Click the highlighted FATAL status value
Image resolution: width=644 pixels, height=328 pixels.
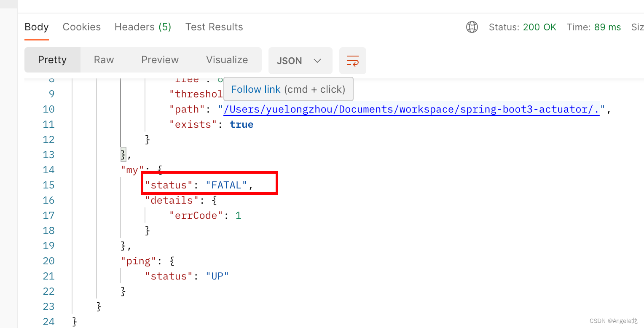pos(226,185)
